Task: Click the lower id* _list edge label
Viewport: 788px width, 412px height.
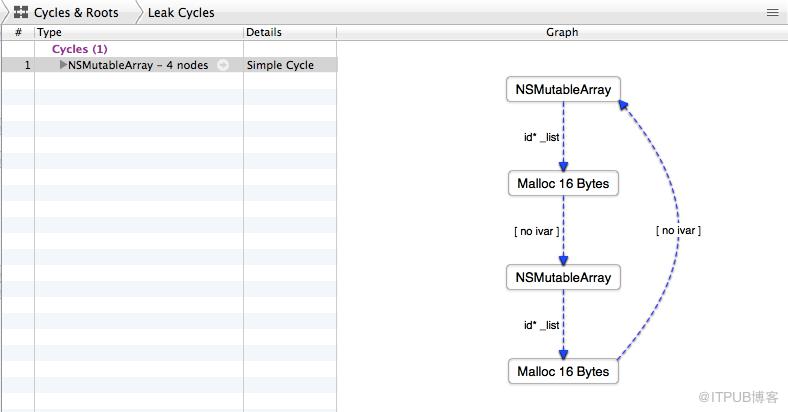Action: point(541,325)
